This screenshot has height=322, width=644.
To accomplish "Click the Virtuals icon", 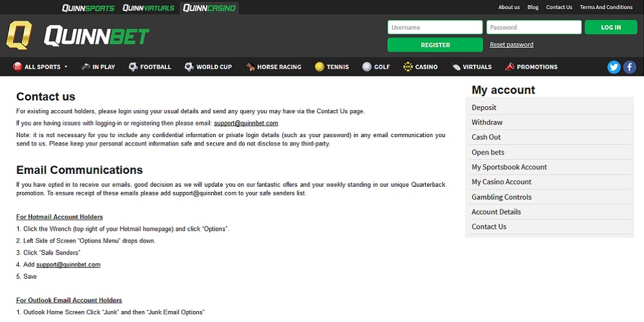I will pyautogui.click(x=456, y=66).
